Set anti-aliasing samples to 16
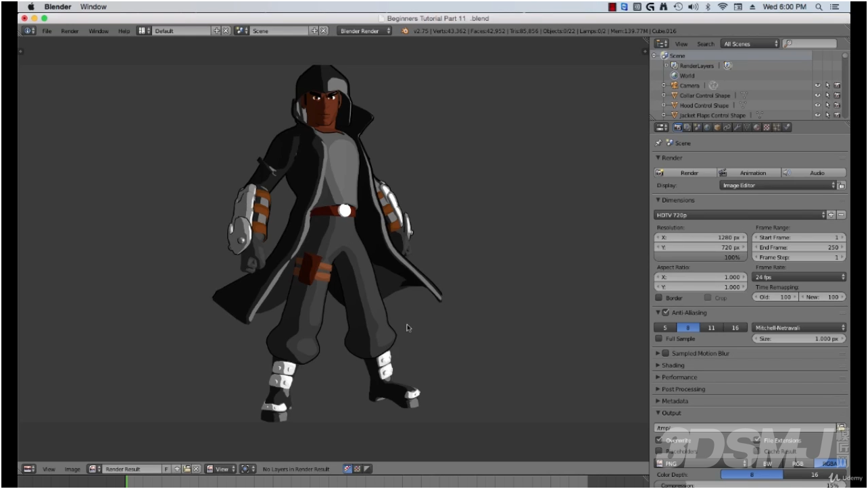The image size is (868, 489). coord(735,328)
